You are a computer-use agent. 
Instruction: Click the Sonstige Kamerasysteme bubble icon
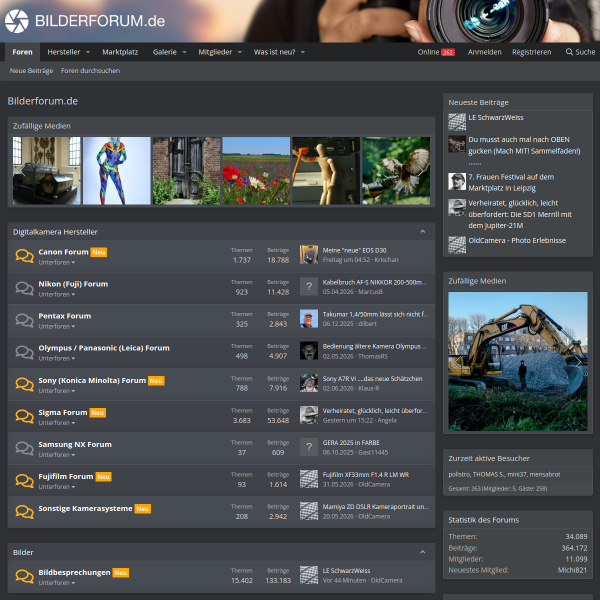pyautogui.click(x=24, y=512)
